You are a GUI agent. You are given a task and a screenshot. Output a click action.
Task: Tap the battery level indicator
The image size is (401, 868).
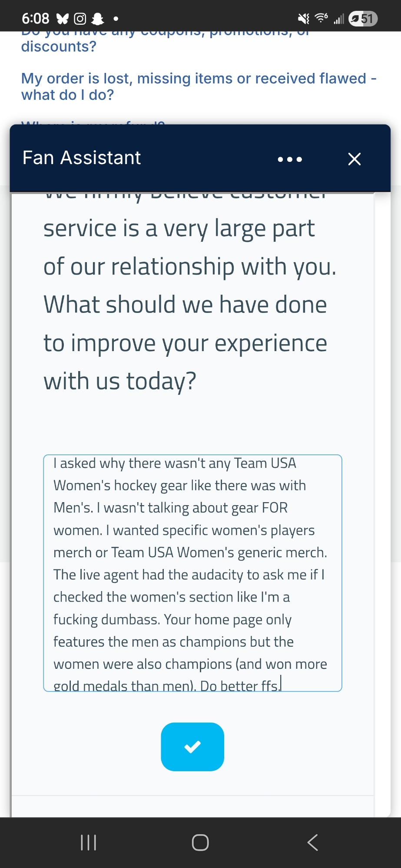pyautogui.click(x=363, y=19)
